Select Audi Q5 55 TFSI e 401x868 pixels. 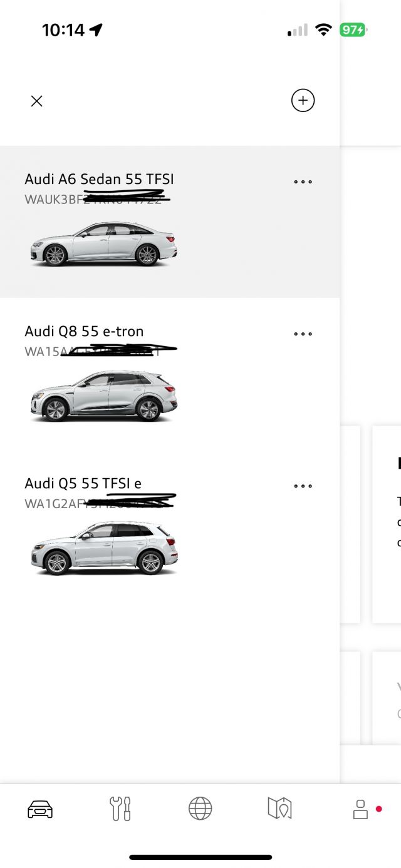[83, 483]
